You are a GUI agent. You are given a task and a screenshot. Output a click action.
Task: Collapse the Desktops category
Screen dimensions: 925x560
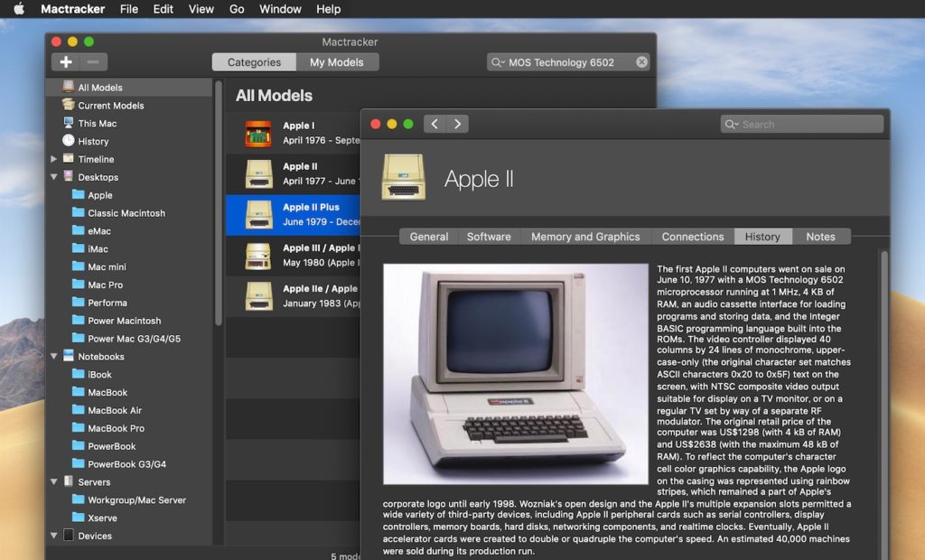point(54,177)
